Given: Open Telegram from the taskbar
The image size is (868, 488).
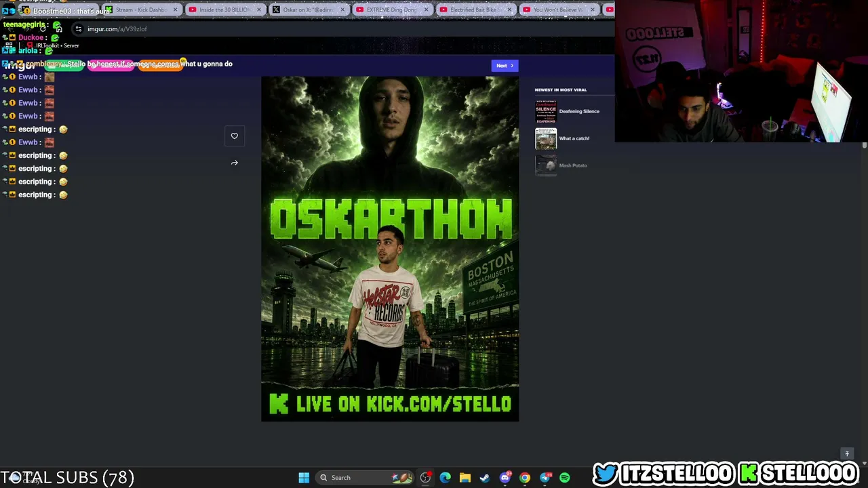Looking at the screenshot, I should [545, 478].
